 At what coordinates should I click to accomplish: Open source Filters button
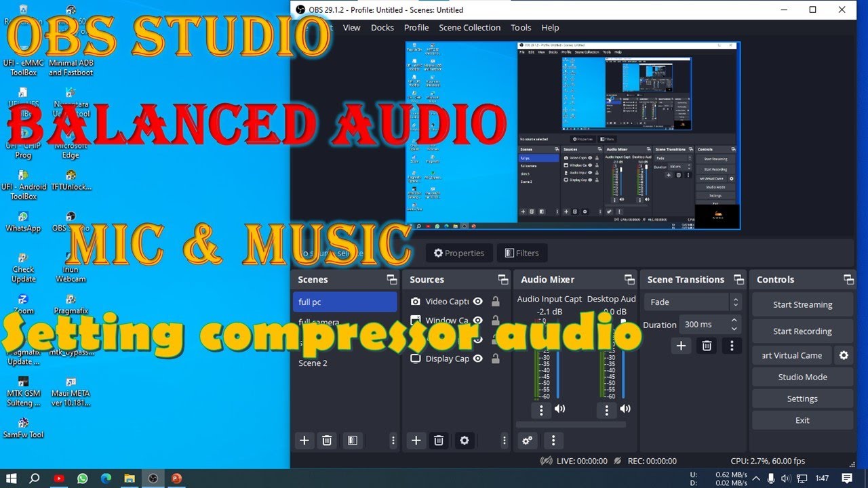(x=522, y=253)
